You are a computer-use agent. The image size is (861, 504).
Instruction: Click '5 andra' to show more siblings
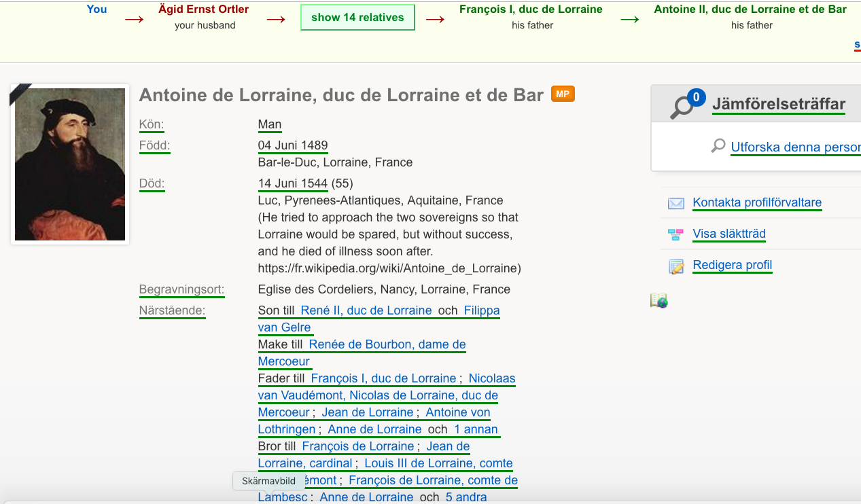(466, 497)
